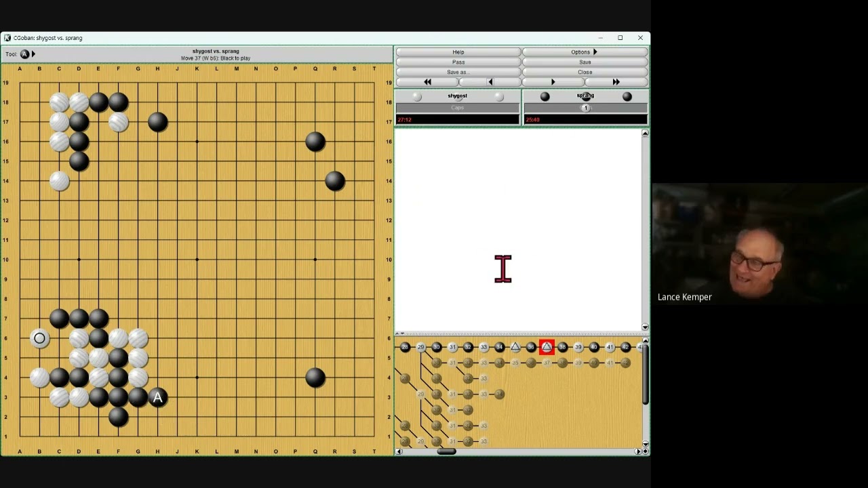
Task: Click the tree corner center-view button
Action: [x=645, y=451]
